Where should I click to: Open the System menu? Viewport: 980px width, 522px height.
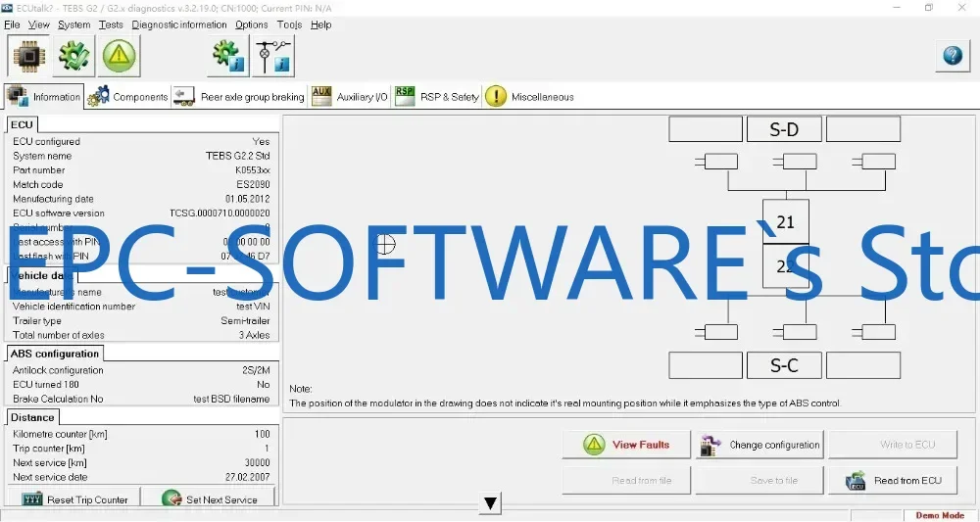pos(73,25)
